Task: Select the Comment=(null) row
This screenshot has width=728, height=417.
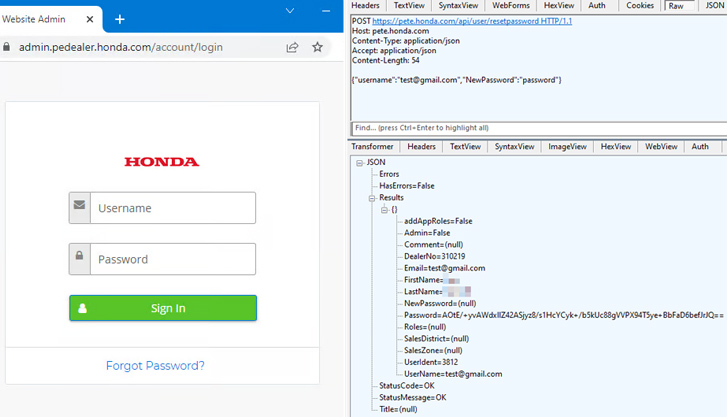Action: (433, 244)
